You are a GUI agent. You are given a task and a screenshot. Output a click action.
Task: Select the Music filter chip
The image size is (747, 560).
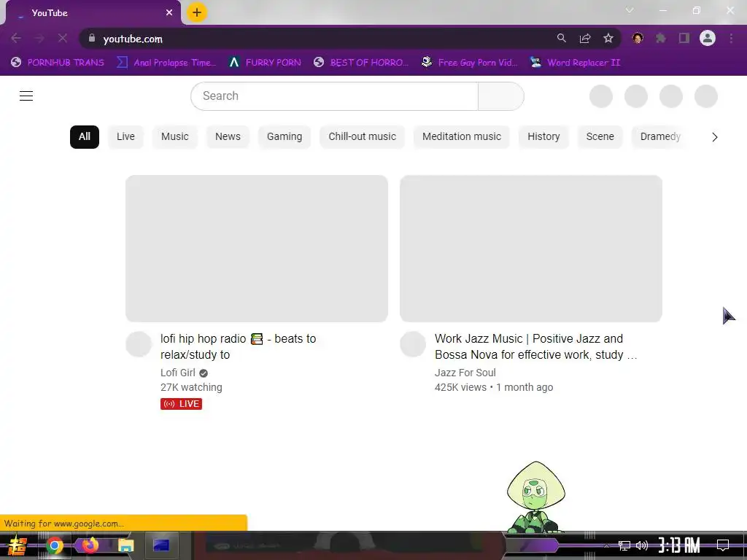tap(175, 136)
